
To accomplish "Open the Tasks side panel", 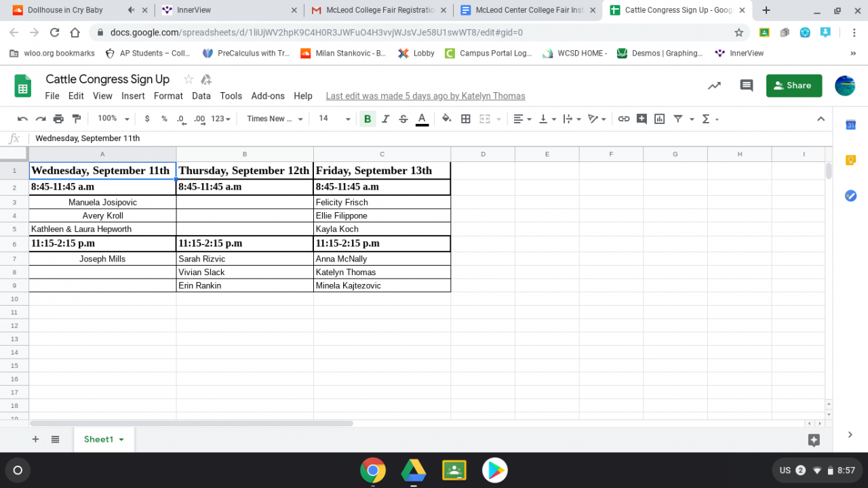I will point(850,195).
